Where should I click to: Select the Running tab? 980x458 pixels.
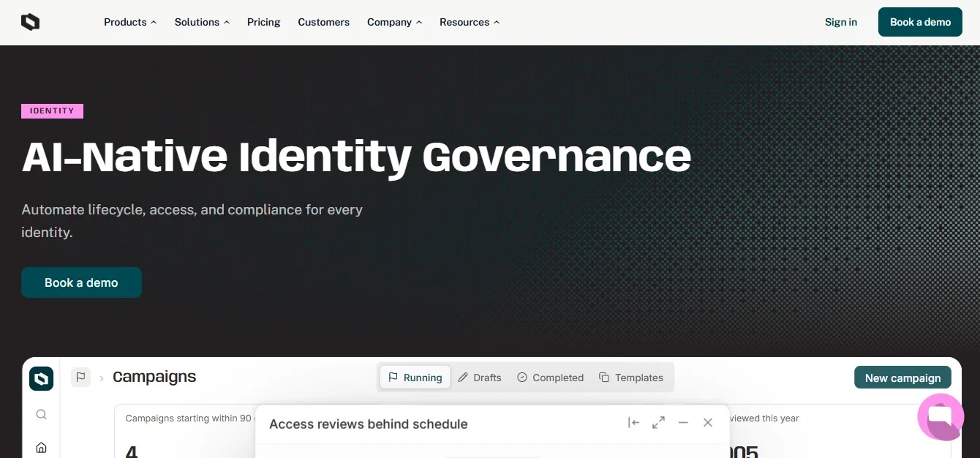point(415,378)
